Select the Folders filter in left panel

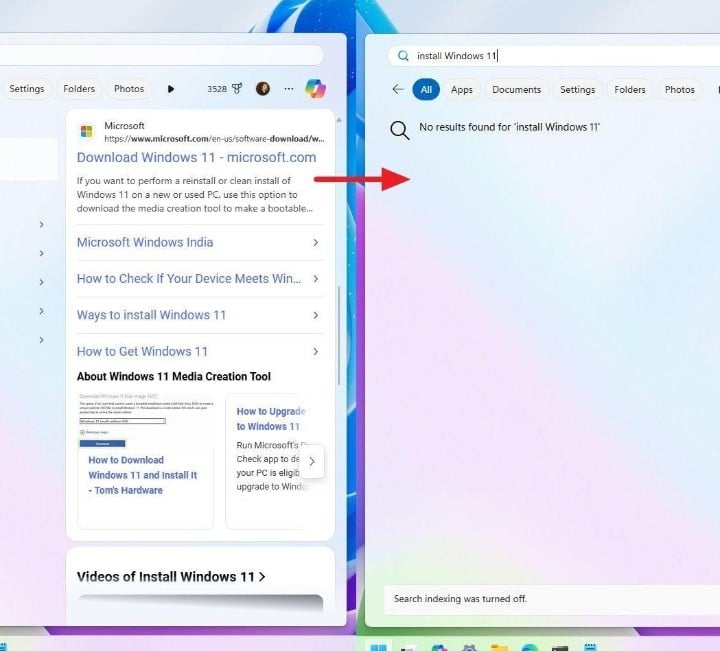tap(79, 89)
